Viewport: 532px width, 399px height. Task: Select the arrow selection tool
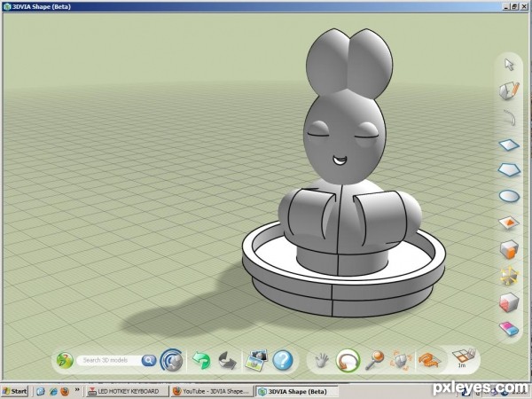pos(509,65)
